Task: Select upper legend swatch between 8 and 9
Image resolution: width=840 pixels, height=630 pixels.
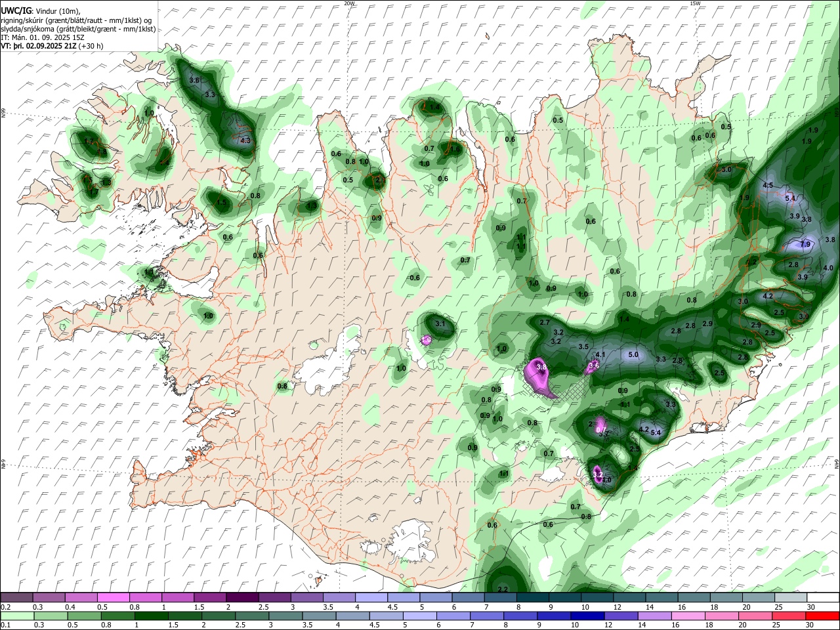Action: [x=532, y=597]
